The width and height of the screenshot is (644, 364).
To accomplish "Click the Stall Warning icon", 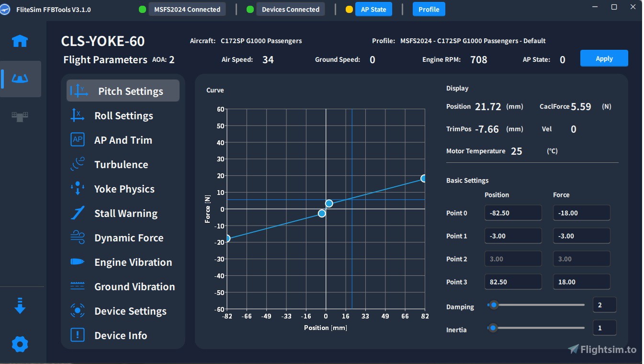I will (78, 213).
